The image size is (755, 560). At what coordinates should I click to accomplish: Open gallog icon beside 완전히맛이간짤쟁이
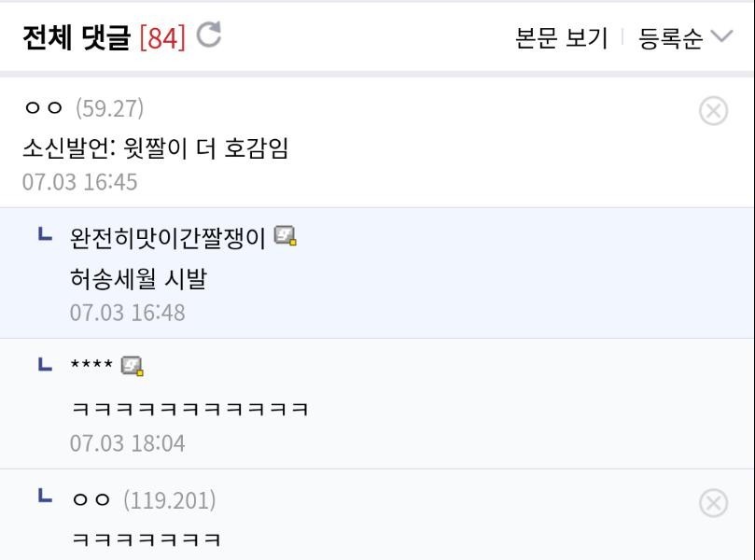coord(286,237)
